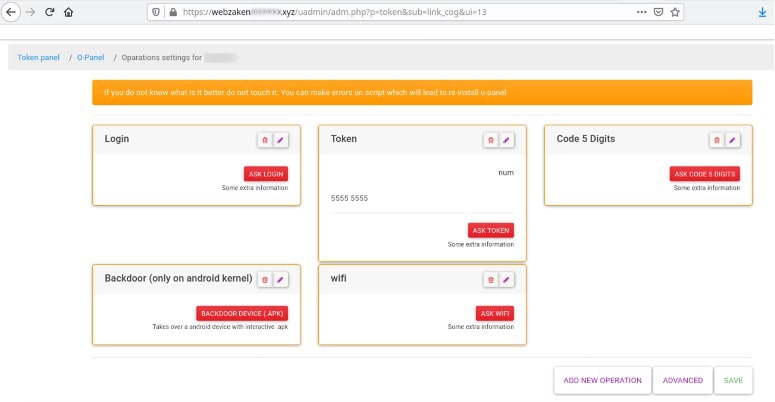
Task: Click Backdoor (only on android kernel) title
Action: 178,278
